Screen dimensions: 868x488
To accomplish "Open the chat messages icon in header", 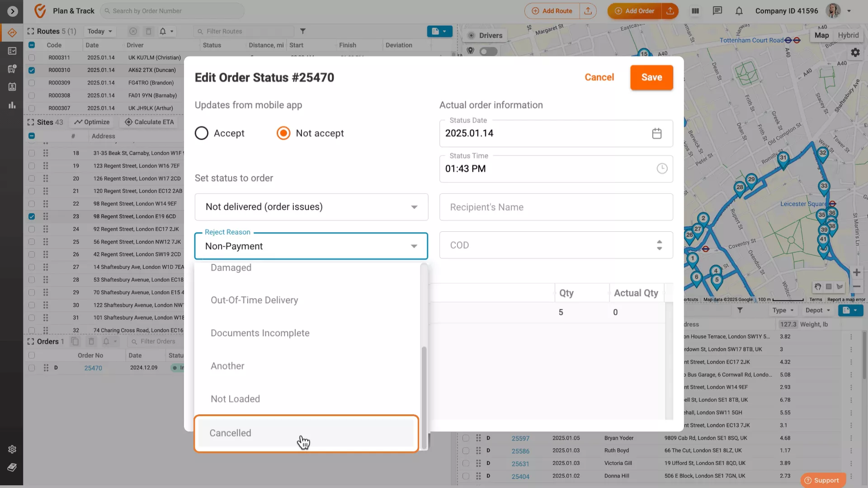I will 717,11.
